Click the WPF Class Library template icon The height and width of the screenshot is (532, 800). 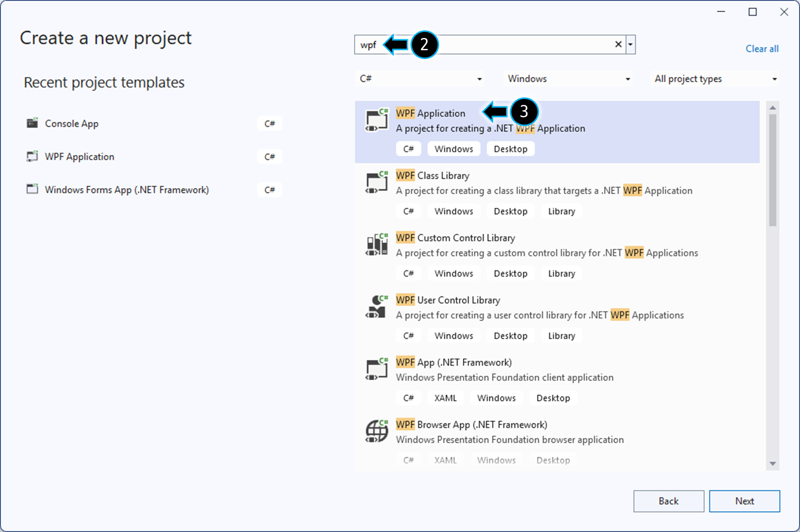pyautogui.click(x=377, y=182)
